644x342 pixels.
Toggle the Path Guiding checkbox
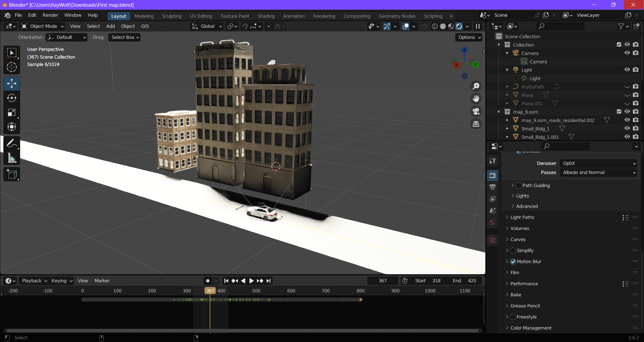pos(519,185)
